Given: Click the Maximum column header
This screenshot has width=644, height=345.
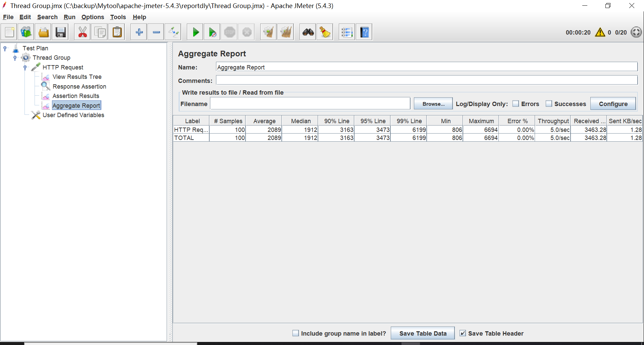Looking at the screenshot, I should pos(481,121).
